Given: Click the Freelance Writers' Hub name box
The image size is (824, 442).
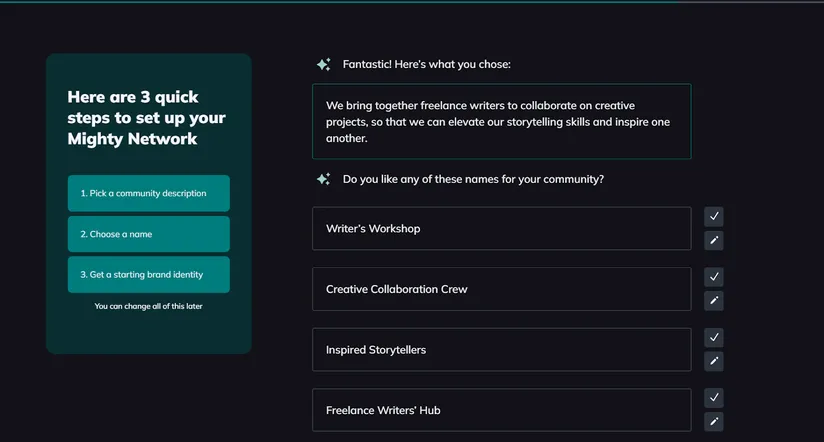Looking at the screenshot, I should pos(501,410).
